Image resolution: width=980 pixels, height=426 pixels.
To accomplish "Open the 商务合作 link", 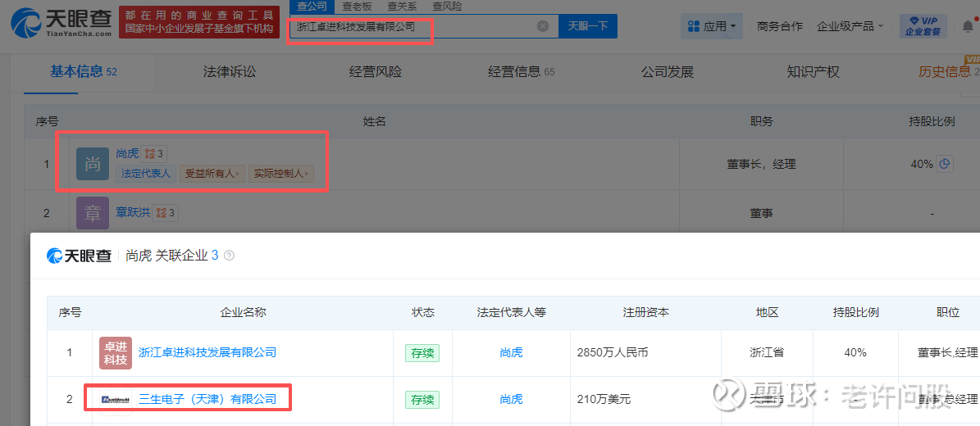I will click(779, 26).
